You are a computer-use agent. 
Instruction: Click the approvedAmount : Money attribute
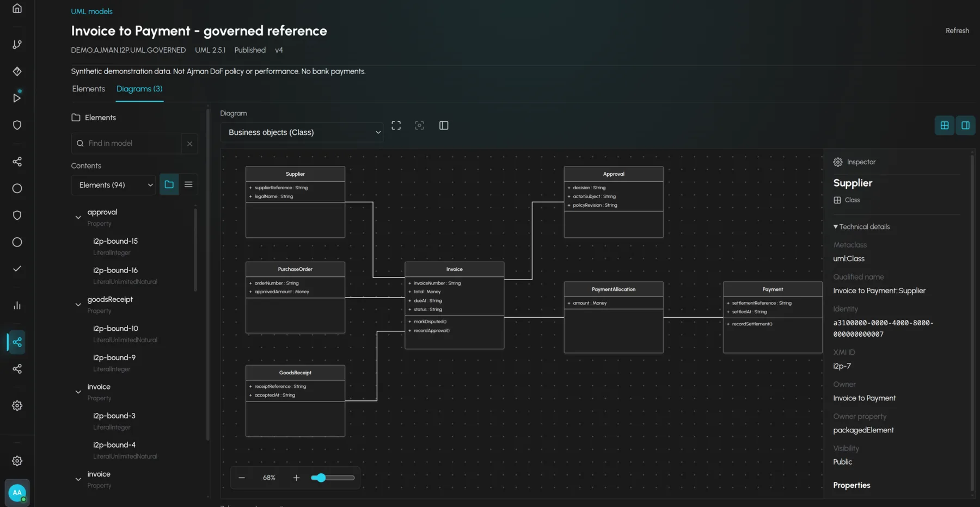tap(281, 292)
